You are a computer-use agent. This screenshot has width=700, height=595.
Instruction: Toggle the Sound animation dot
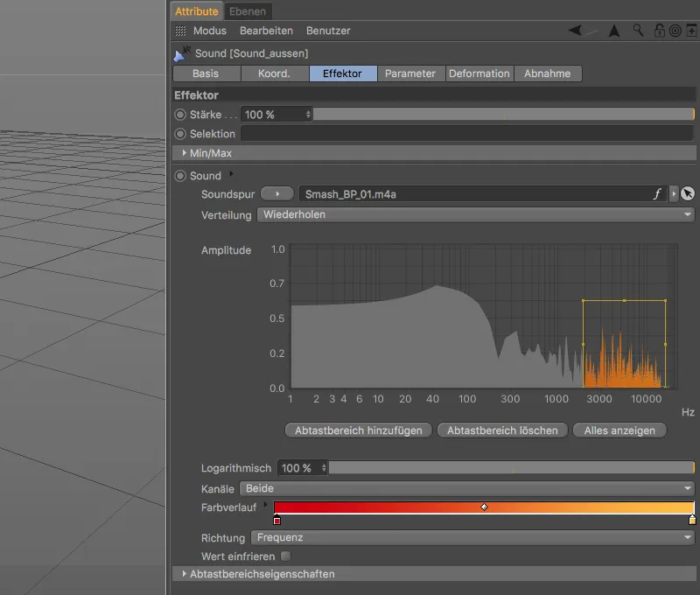pos(180,176)
